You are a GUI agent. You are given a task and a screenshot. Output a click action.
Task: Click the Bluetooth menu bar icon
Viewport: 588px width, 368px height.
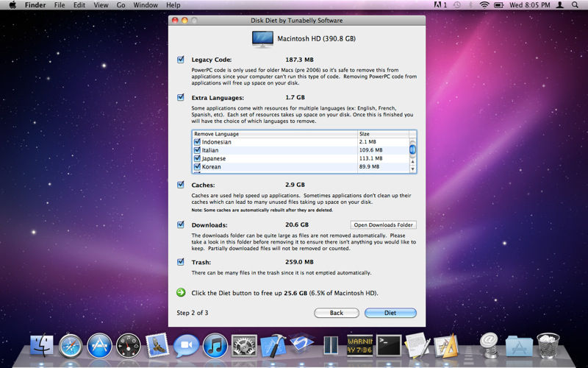pyautogui.click(x=470, y=5)
